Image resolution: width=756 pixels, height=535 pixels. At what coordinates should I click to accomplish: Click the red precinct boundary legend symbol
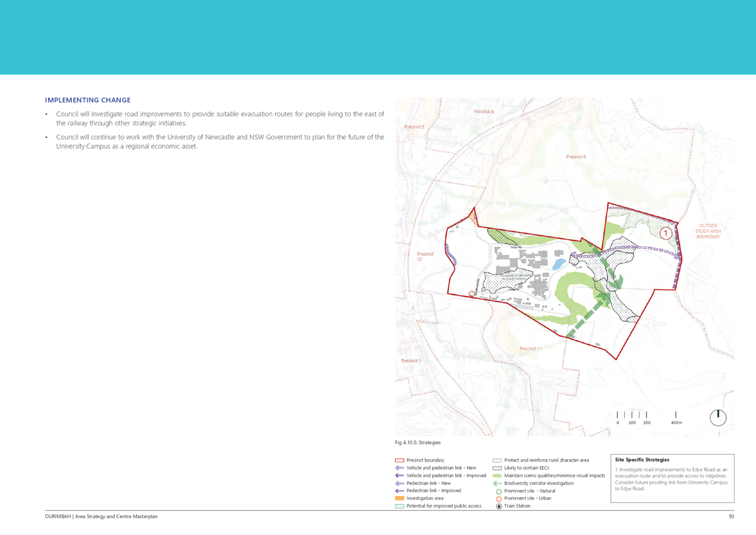400,460
